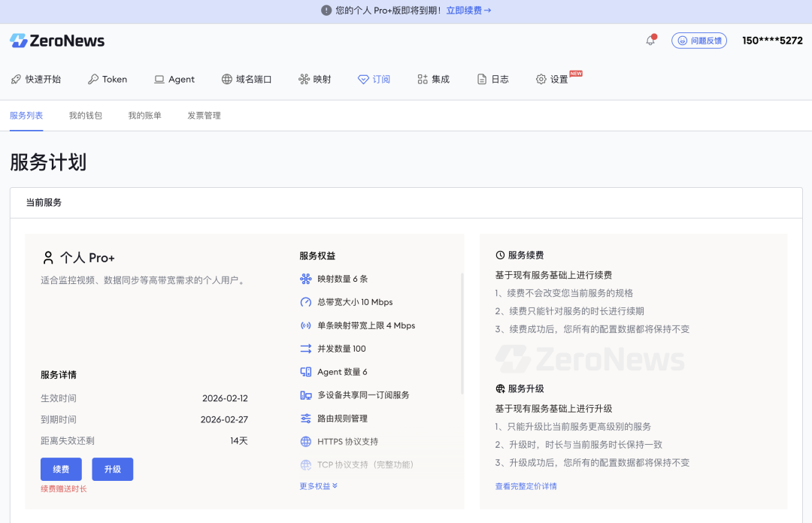Open the 发票管理 tab
The height and width of the screenshot is (523, 812).
[x=203, y=116]
